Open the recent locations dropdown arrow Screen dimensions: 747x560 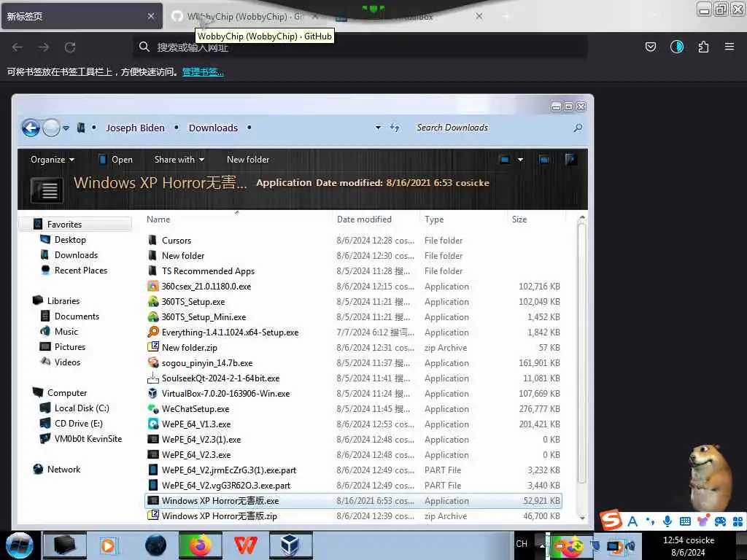pos(66,128)
